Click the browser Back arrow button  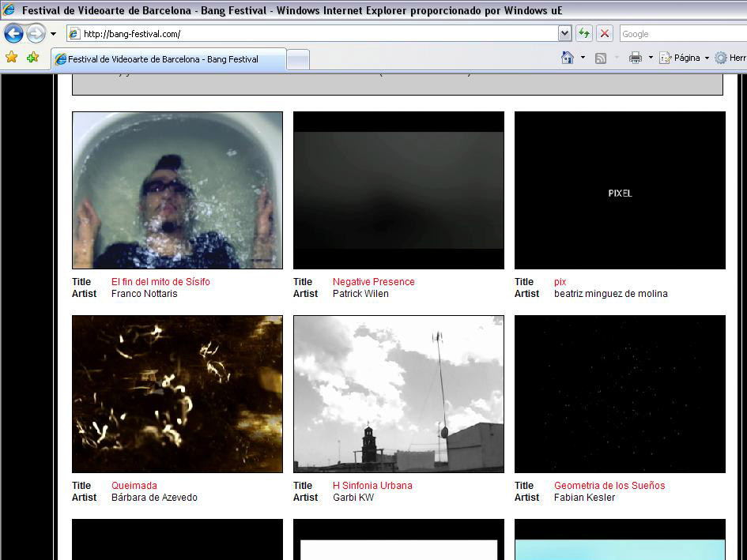tap(13, 34)
